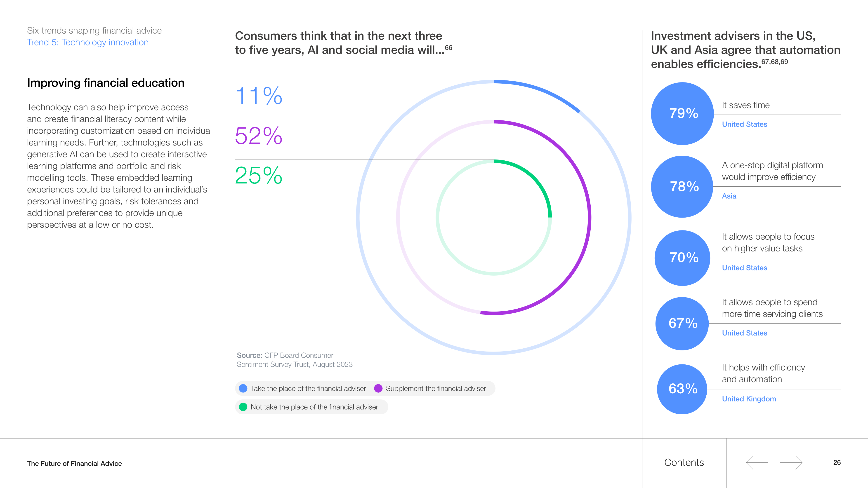The height and width of the screenshot is (488, 868).
Task: Click the previous page left arrow
Action: [757, 462]
